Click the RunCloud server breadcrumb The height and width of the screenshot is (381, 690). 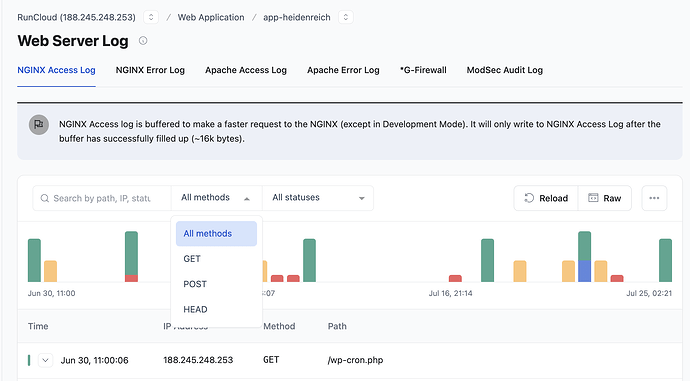coord(77,17)
